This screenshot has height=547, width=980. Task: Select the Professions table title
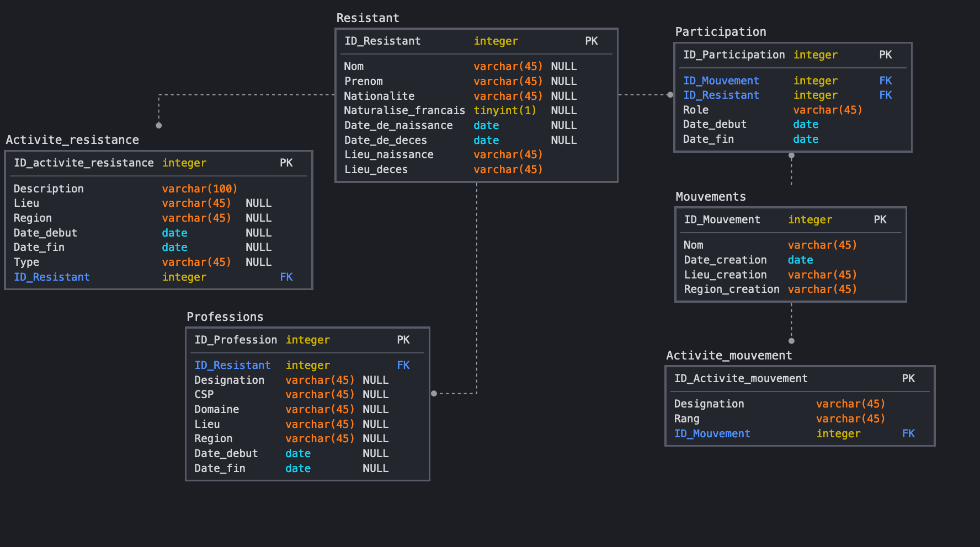[225, 317]
